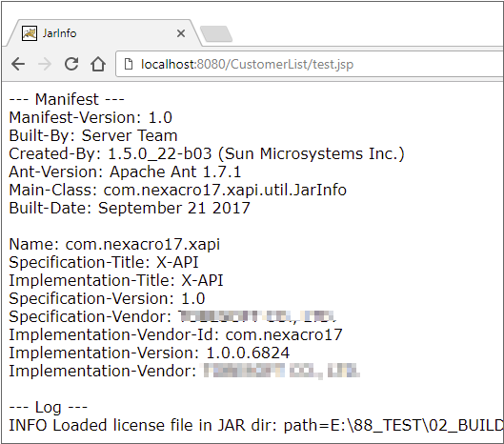This screenshot has height=444, width=504.
Task: Click the Implementation-Version 1.0.0.6824 text
Action: point(150,353)
